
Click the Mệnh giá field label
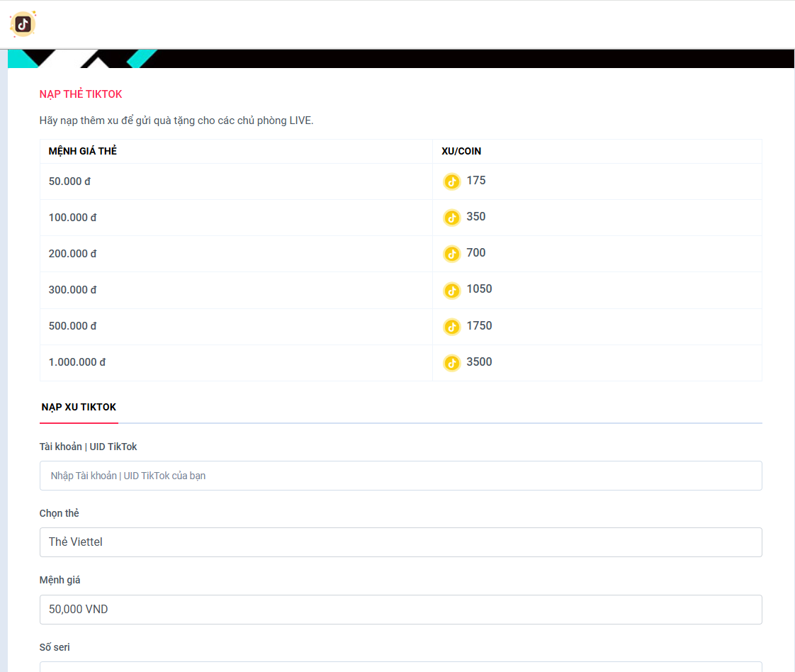tap(60, 580)
